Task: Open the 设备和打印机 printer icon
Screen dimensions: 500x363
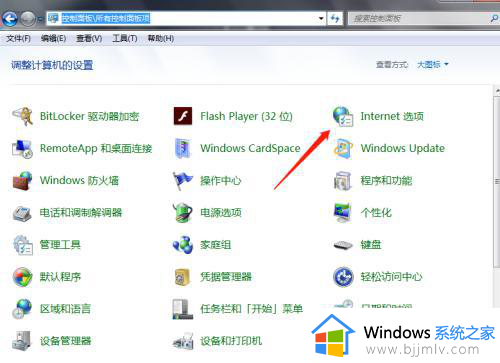Action: pyautogui.click(x=183, y=341)
